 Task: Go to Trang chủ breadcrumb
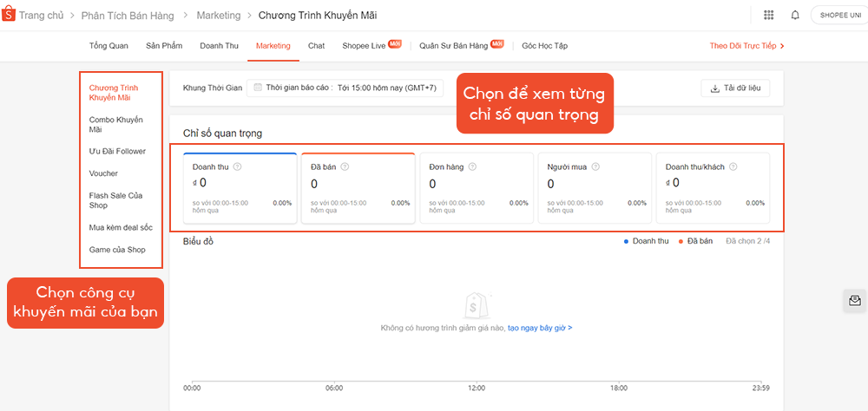click(42, 16)
